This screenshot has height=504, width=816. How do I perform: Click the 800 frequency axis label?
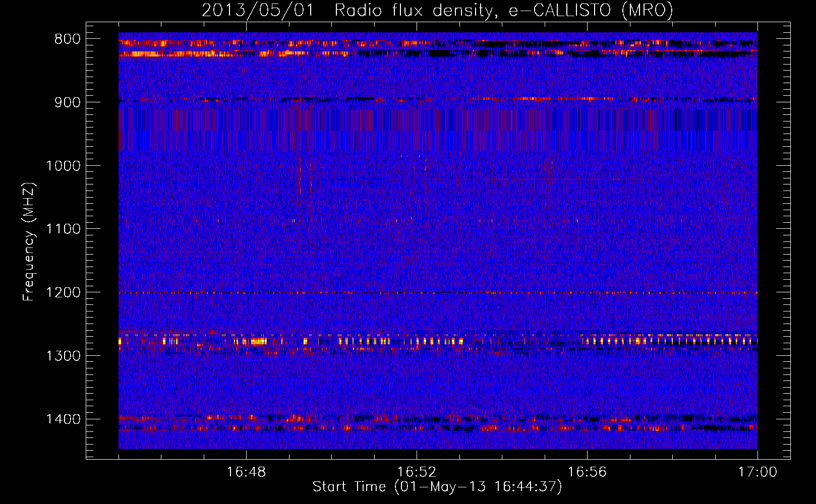[x=68, y=39]
